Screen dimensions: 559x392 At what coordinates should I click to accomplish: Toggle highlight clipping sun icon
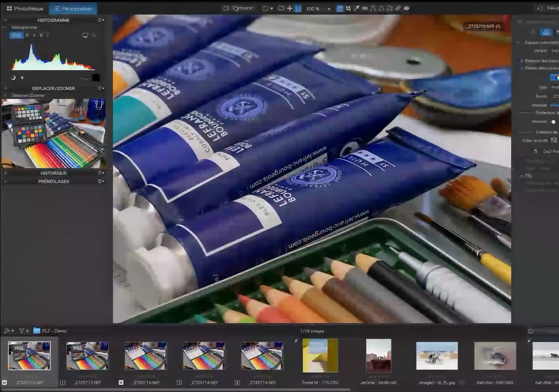(22, 78)
